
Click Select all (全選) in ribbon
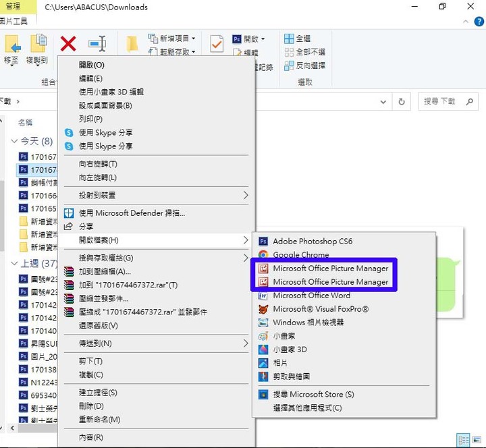coord(297,38)
